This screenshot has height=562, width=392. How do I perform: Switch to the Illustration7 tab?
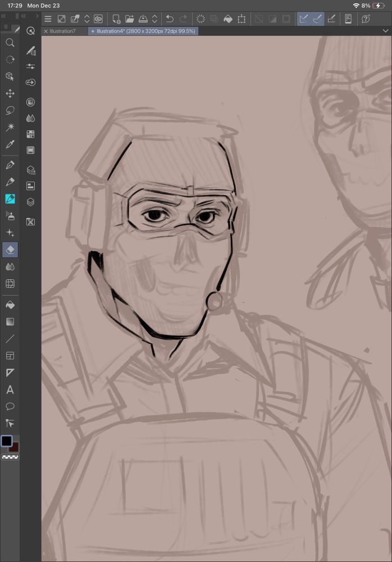point(62,31)
